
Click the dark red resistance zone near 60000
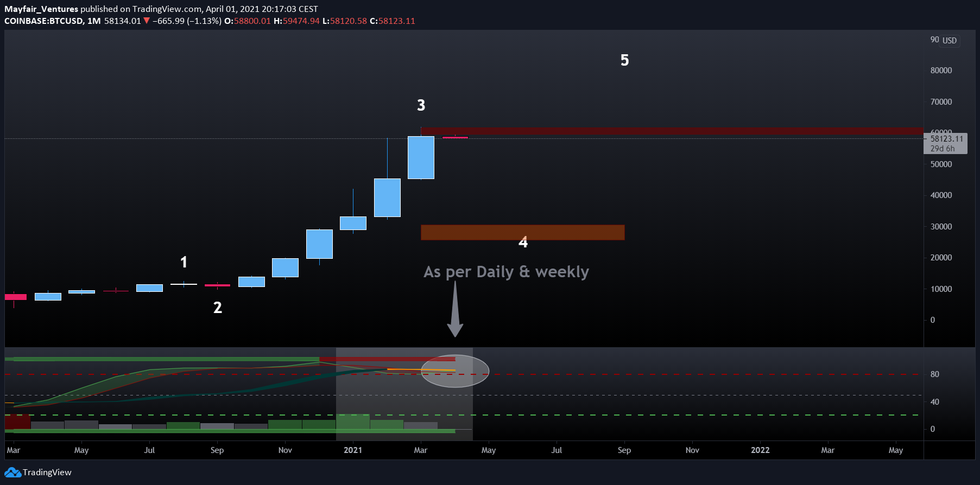[x=672, y=131]
